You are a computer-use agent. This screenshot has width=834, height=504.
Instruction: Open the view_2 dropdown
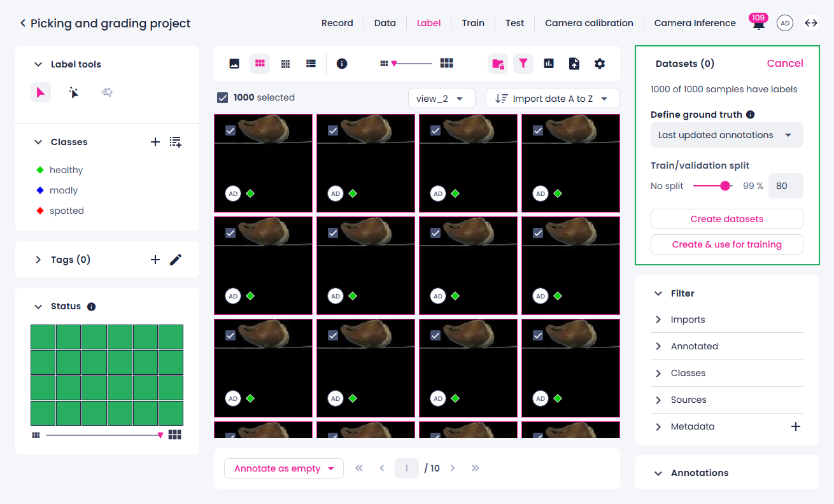[x=442, y=99]
